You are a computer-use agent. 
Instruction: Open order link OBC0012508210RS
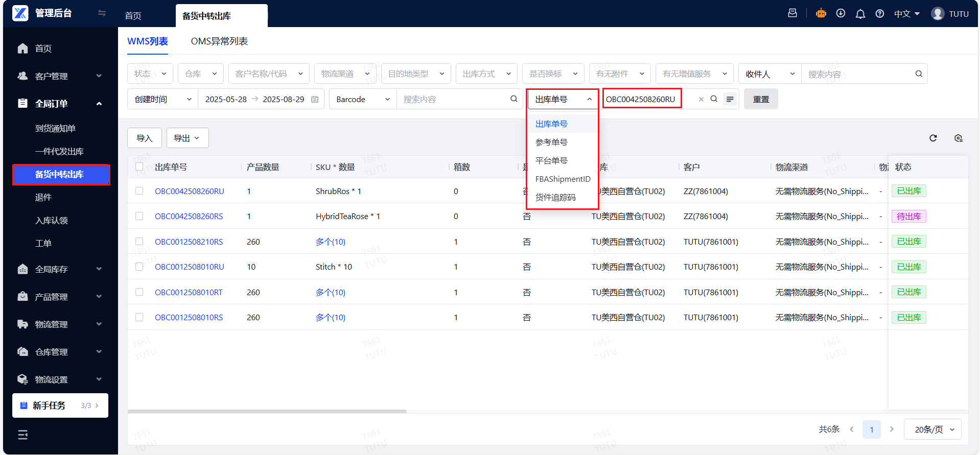(x=189, y=242)
